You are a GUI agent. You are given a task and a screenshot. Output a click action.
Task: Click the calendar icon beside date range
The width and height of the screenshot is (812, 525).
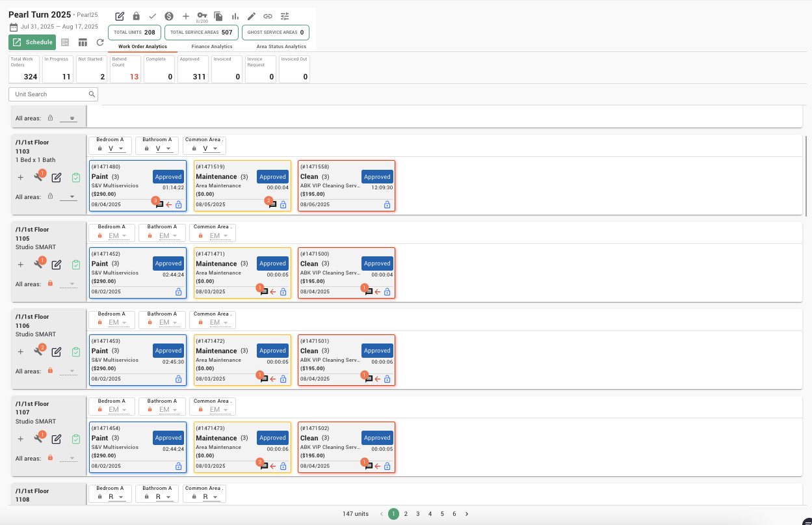click(x=14, y=27)
